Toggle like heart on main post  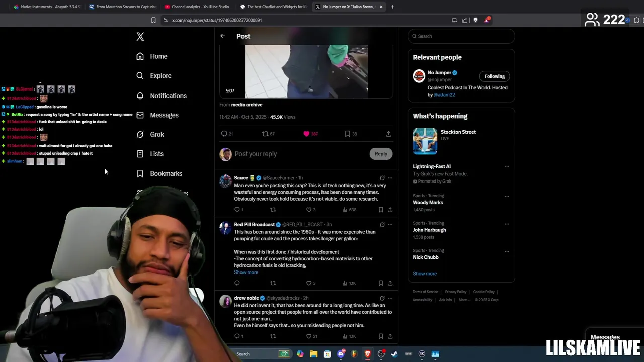tap(306, 134)
